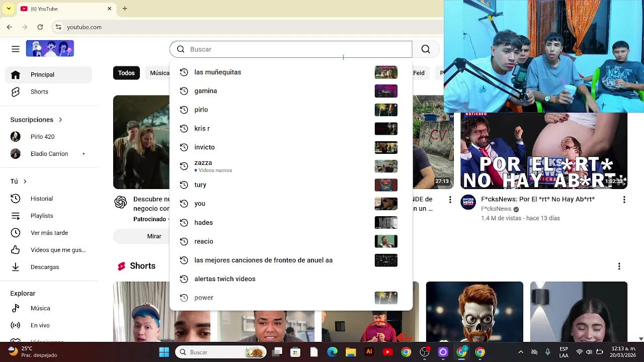
Task: Choose 'alertas twich videos' suggestion
Action: [x=291, y=279]
